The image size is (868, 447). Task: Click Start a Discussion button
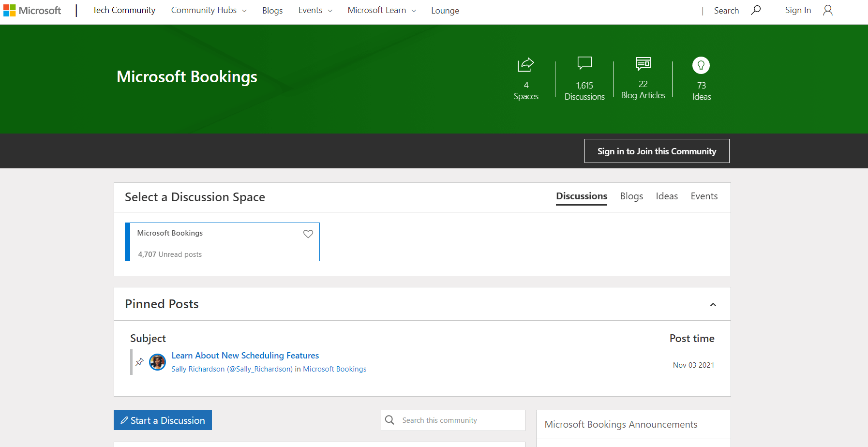[x=163, y=420]
